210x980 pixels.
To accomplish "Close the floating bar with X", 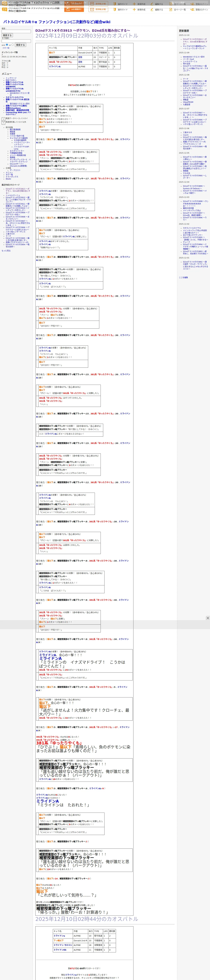I will pos(208,618).
